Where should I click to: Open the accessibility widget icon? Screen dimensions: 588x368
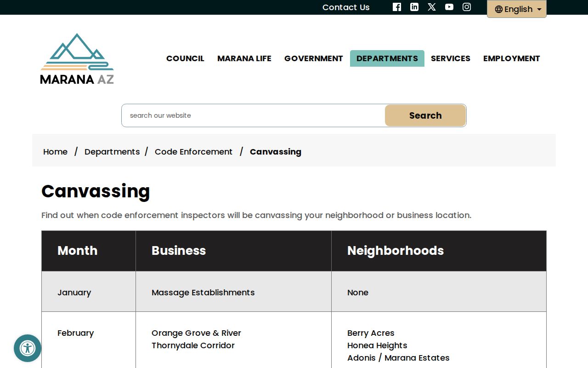(x=28, y=348)
